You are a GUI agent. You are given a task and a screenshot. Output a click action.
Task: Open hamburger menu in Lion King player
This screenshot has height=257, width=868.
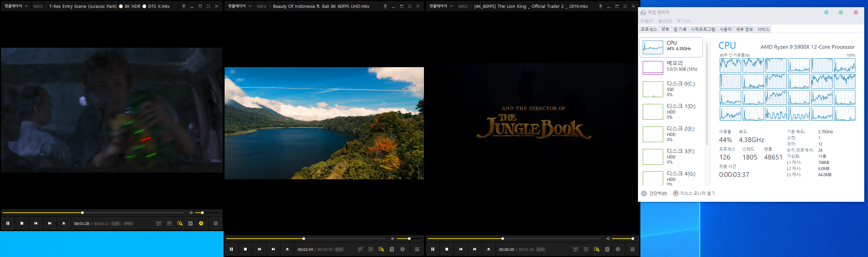(x=633, y=250)
